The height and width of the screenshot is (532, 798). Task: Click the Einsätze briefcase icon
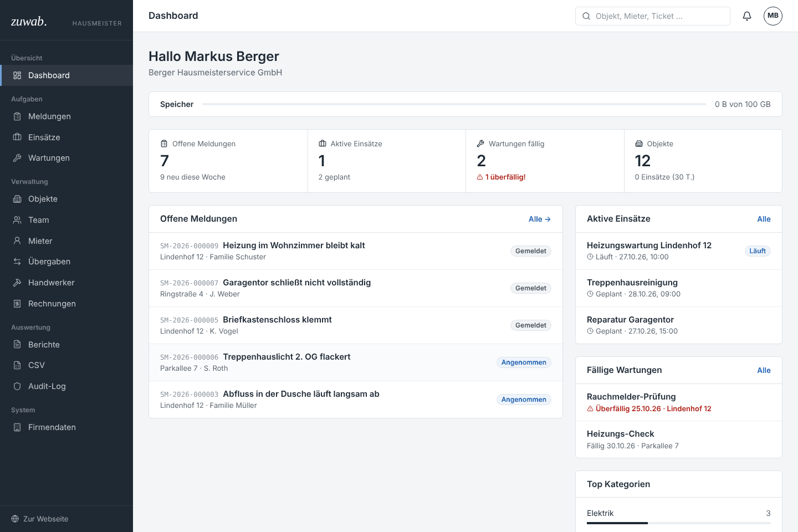click(17, 137)
